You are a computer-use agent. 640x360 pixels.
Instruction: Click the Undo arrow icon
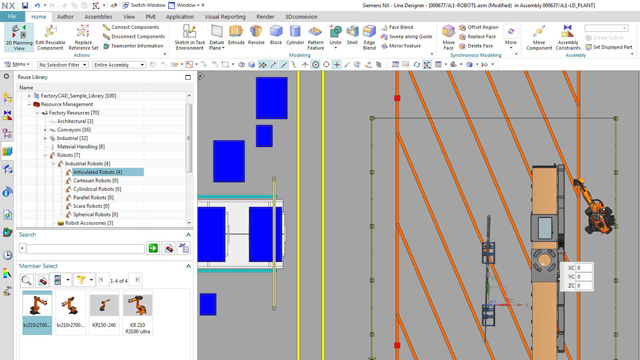[37, 5]
